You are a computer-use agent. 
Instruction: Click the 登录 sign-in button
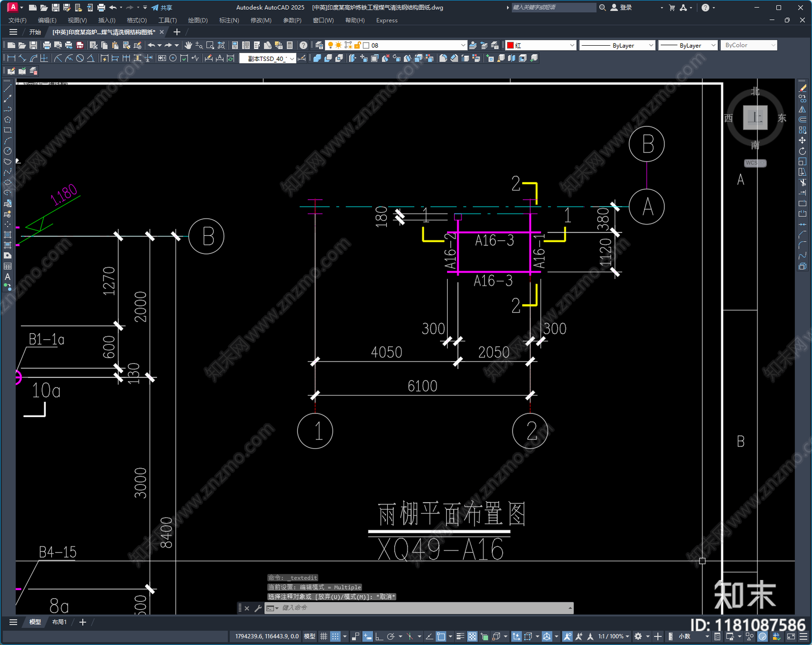click(x=621, y=8)
